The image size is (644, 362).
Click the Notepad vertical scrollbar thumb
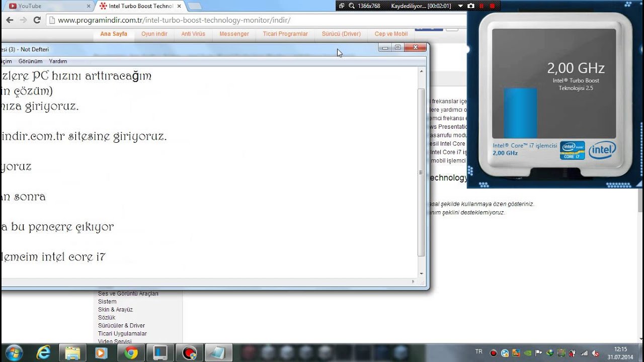tap(422, 172)
